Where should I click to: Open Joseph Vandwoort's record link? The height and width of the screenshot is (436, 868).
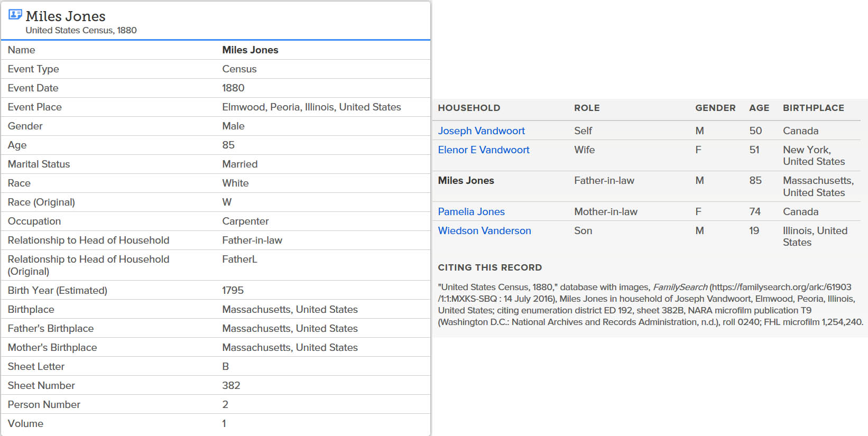pyautogui.click(x=481, y=131)
